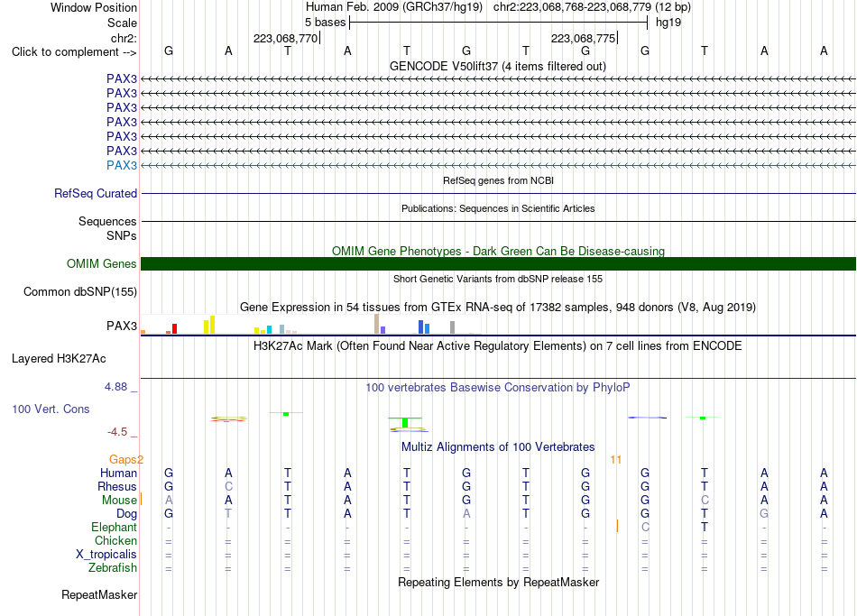Click the '223,068,775' ruler coordinate
The width and height of the screenshot is (857, 616).
tap(583, 38)
